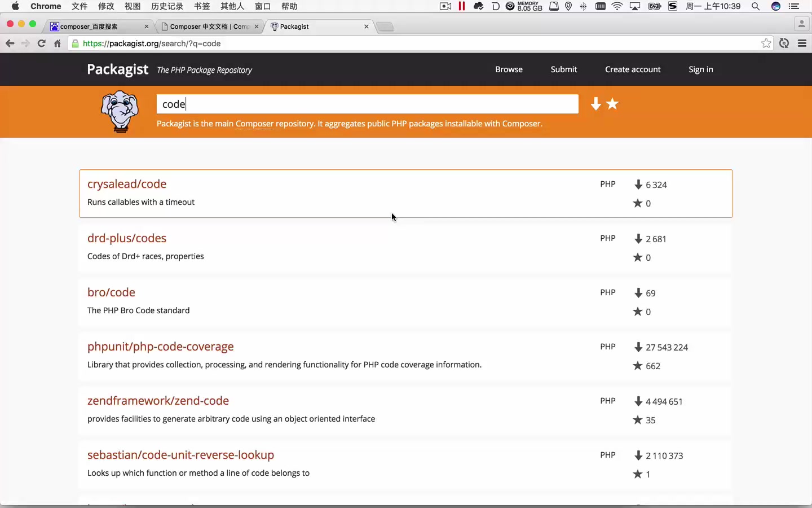Open the Chrome menu in menu bar
The width and height of the screenshot is (812, 508).
(46, 6)
